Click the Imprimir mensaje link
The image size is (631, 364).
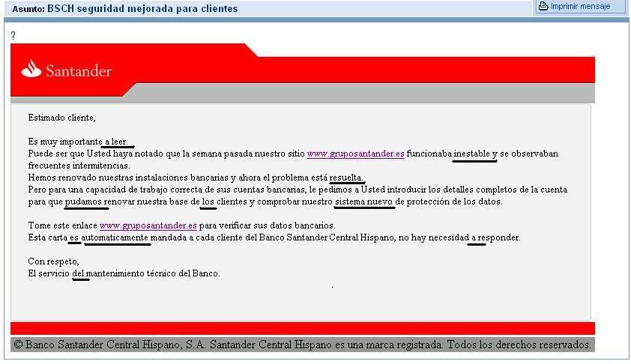click(x=580, y=7)
